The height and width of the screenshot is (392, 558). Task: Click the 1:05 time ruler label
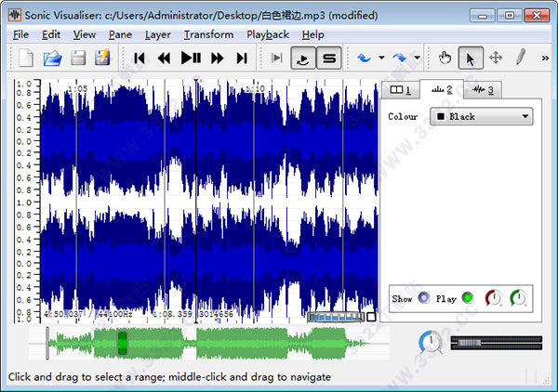tap(78, 88)
